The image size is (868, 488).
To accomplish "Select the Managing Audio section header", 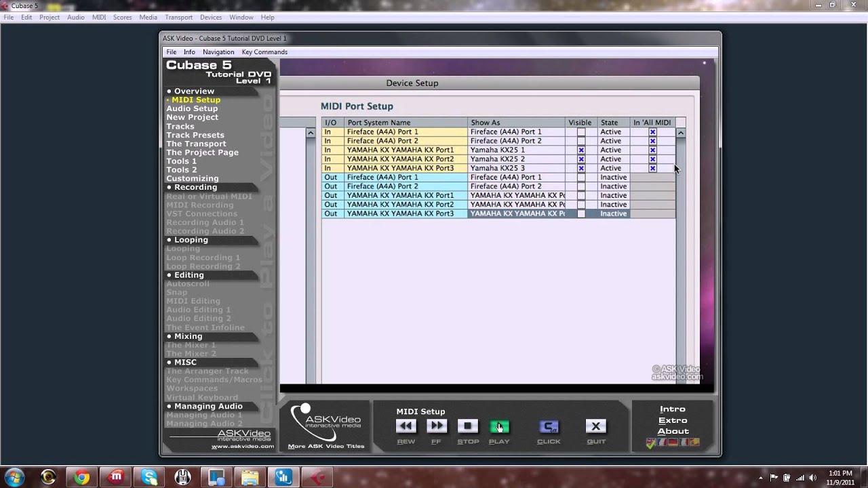I will (208, 406).
